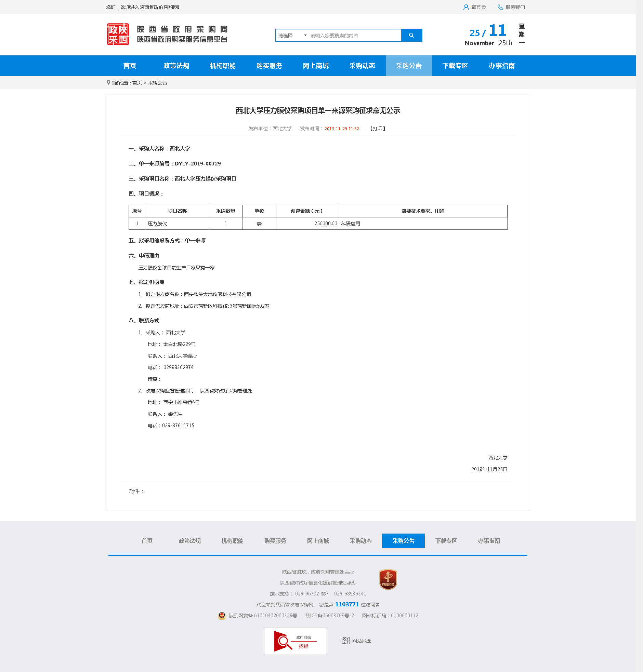Click the publish time 2019-11-25 11:52
Image resolution: width=643 pixels, height=672 pixels.
tap(342, 129)
